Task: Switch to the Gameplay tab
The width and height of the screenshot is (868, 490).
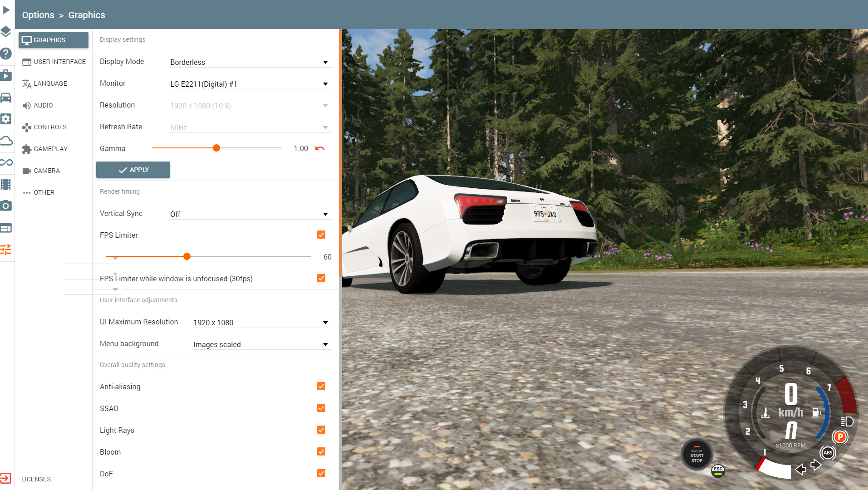Action: coord(54,149)
